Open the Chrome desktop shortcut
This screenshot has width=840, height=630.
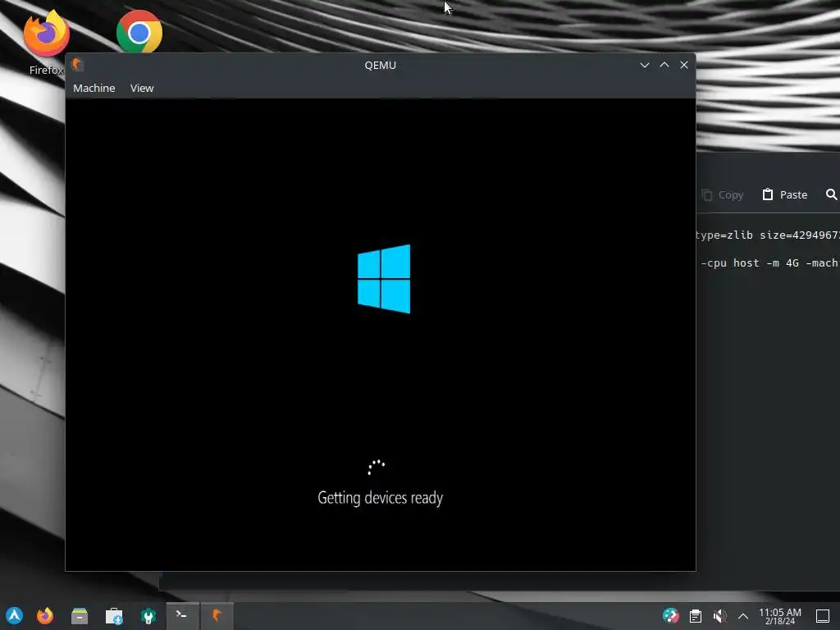point(139,32)
